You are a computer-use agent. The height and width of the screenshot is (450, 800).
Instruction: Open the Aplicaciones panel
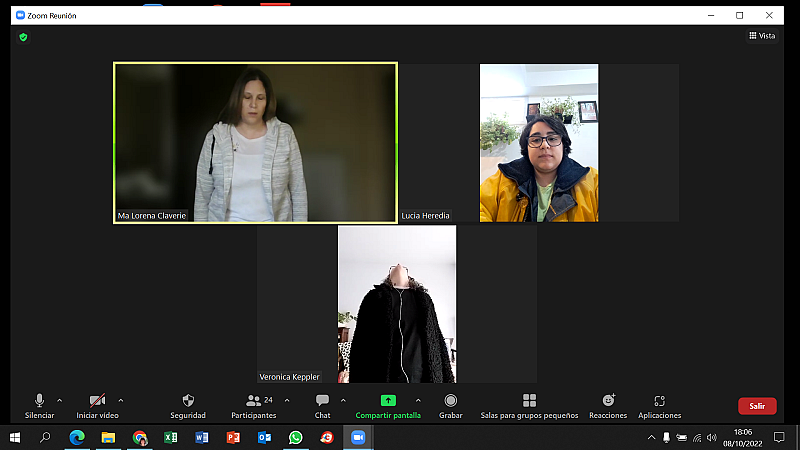pyautogui.click(x=659, y=405)
